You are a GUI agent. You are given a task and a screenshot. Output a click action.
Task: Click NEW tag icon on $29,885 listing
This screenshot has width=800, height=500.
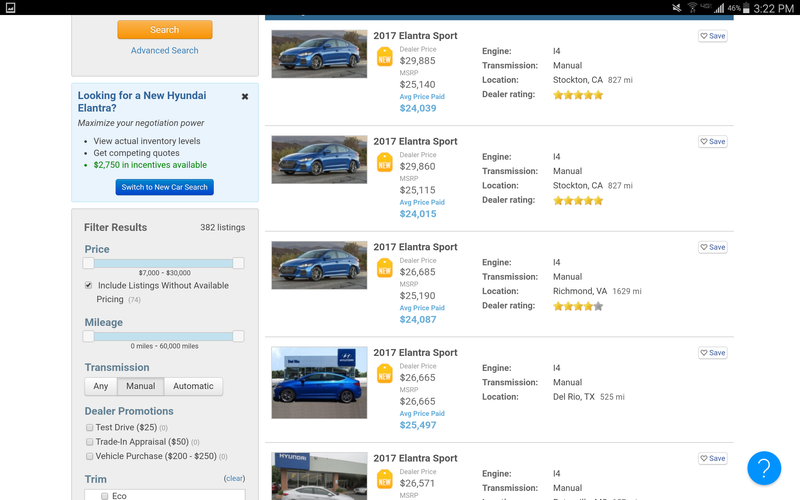(x=385, y=57)
